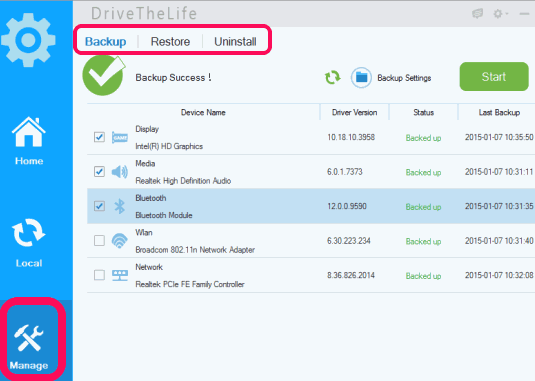535x381 pixels.
Task: Check the Network driver checkbox
Action: 99,275
